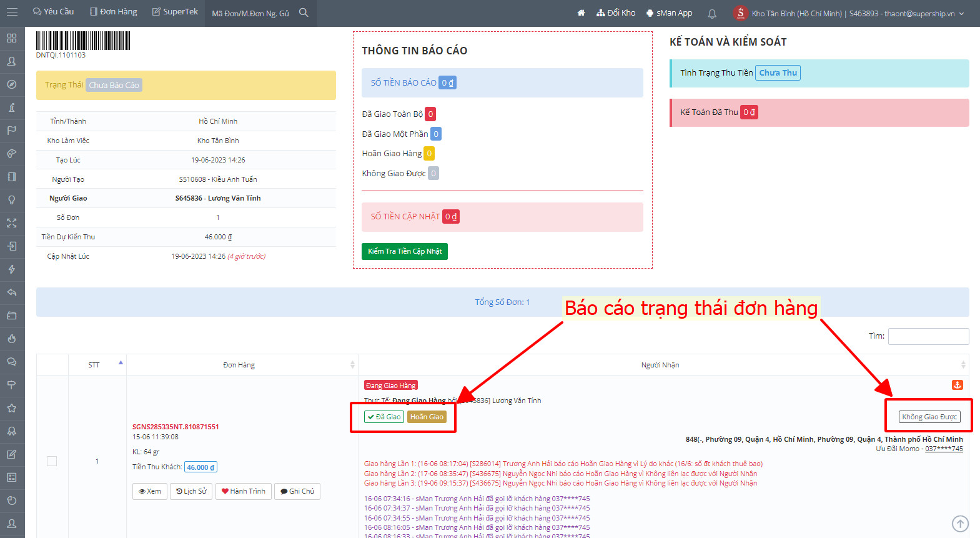Sort table by Người Nhận column
The image size is (980, 538).
[663, 365]
